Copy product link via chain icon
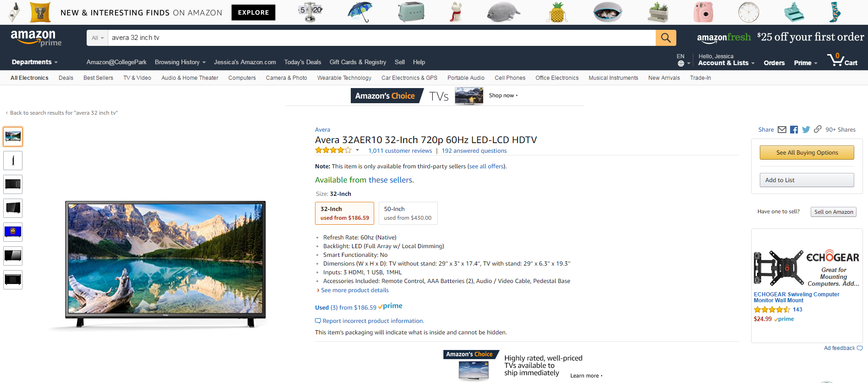This screenshot has width=868, height=383. click(x=818, y=129)
